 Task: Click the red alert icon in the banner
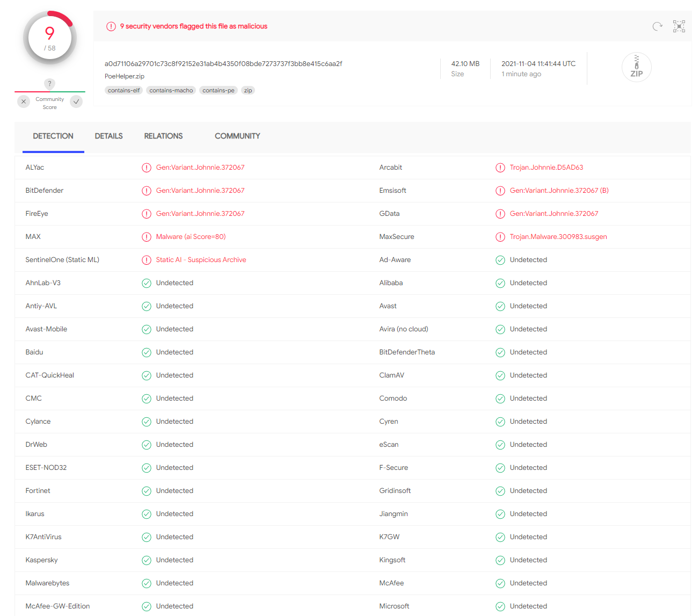point(111,26)
